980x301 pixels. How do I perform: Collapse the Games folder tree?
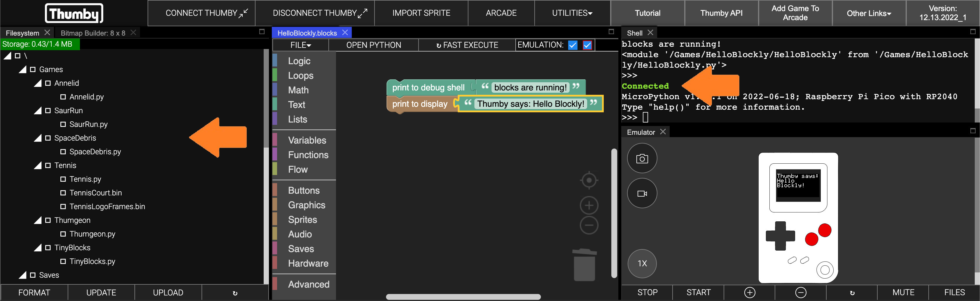click(22, 70)
